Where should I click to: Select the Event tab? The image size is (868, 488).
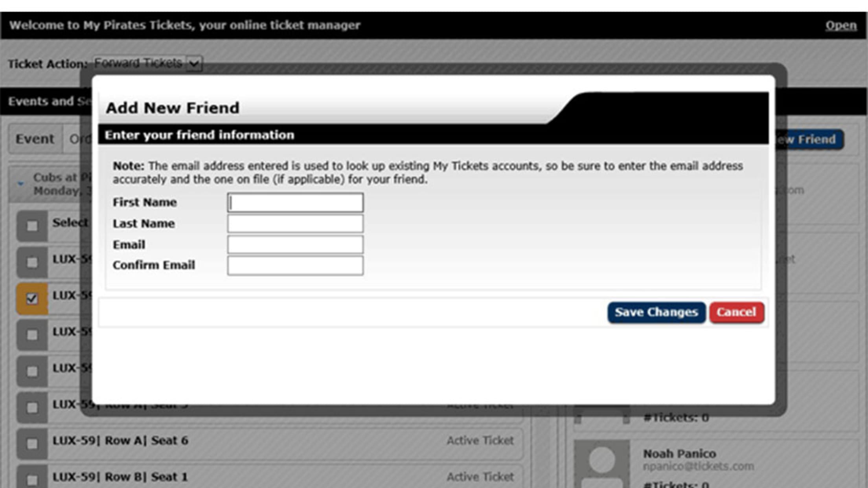[x=35, y=139]
